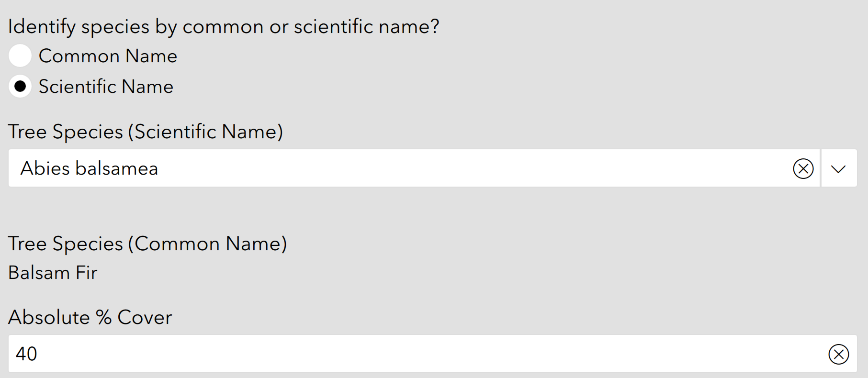The height and width of the screenshot is (378, 868).
Task: Click the Abies balsamea combo box field
Action: tap(431, 168)
